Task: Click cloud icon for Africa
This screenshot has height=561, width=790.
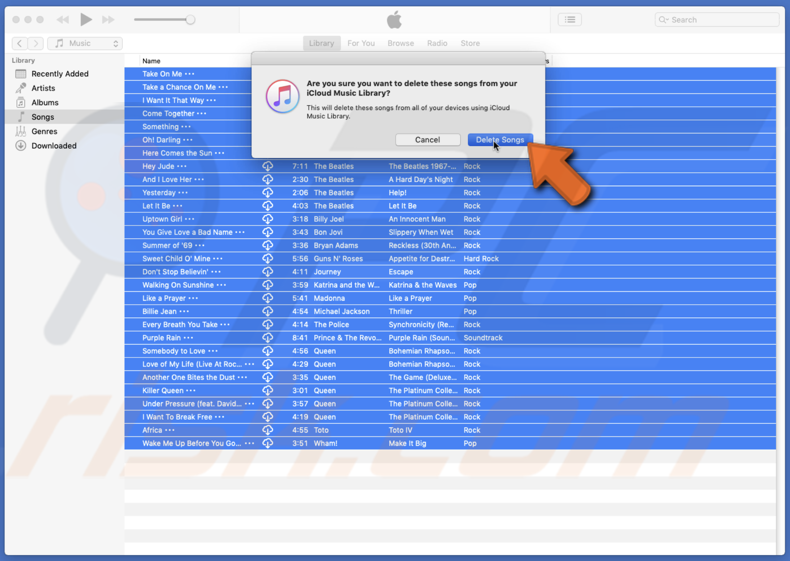Action: coord(268,430)
